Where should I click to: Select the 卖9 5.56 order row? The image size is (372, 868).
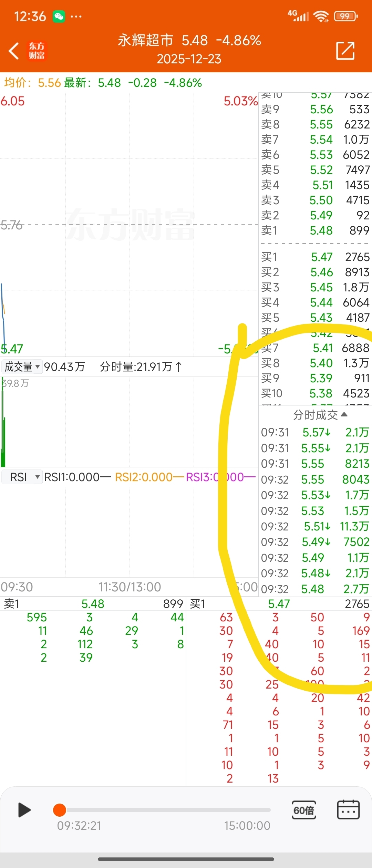tap(315, 109)
